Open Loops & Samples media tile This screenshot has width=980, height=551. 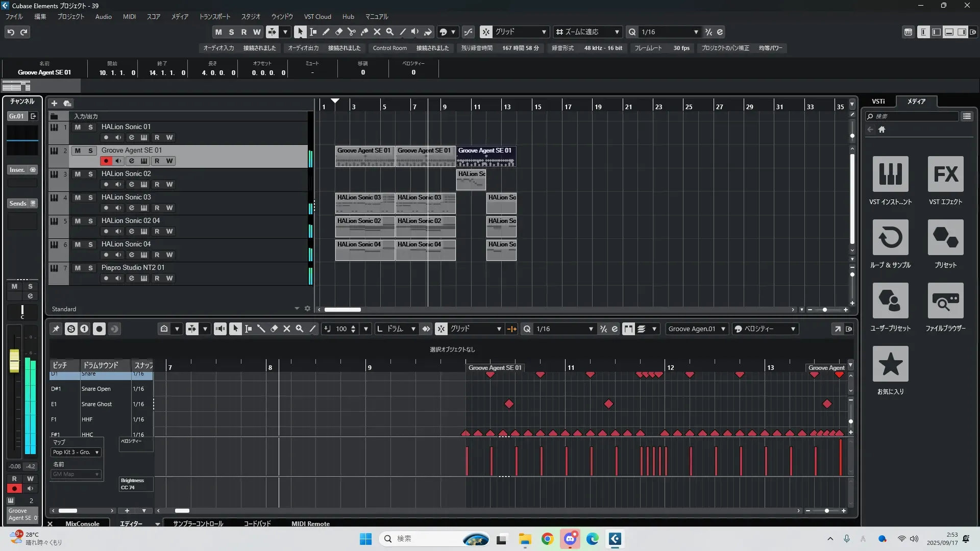coord(890,237)
